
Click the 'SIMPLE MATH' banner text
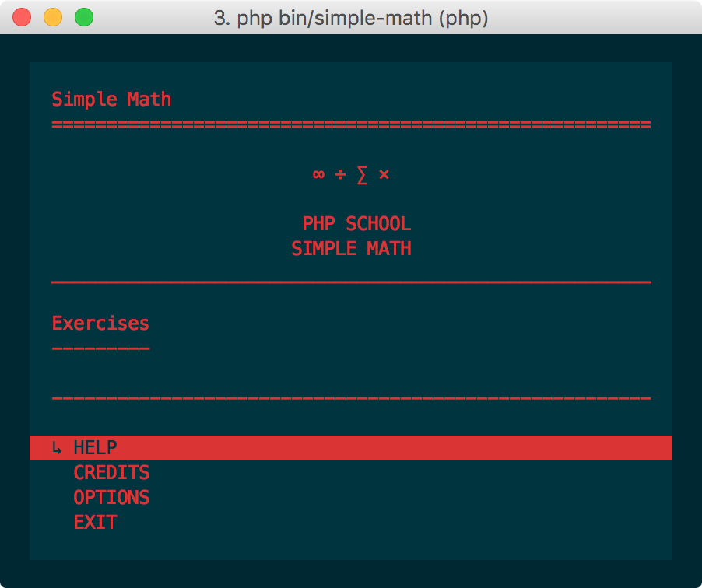coord(351,248)
